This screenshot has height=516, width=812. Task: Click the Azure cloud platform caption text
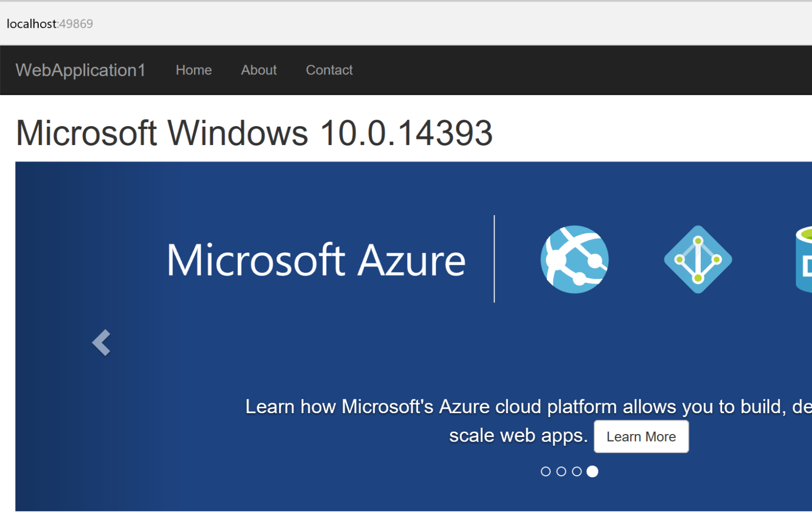pos(528,421)
